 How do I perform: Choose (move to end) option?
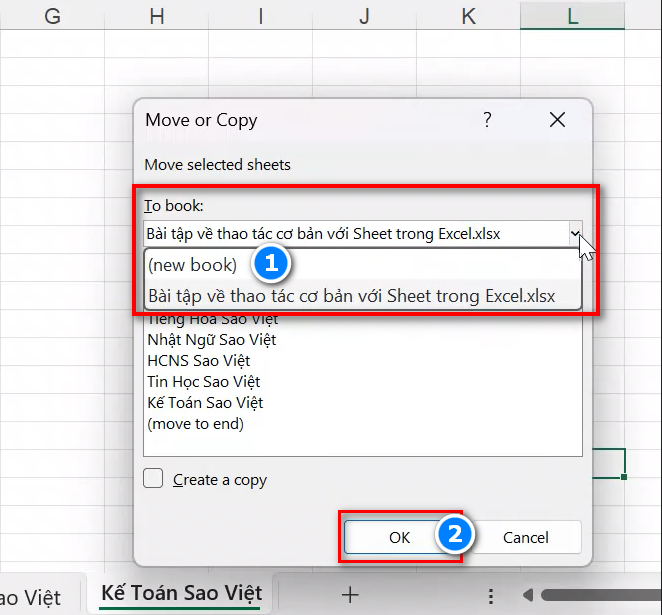195,424
